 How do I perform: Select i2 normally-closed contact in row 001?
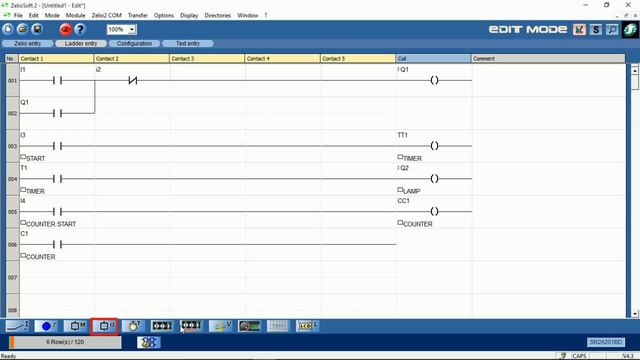click(133, 80)
